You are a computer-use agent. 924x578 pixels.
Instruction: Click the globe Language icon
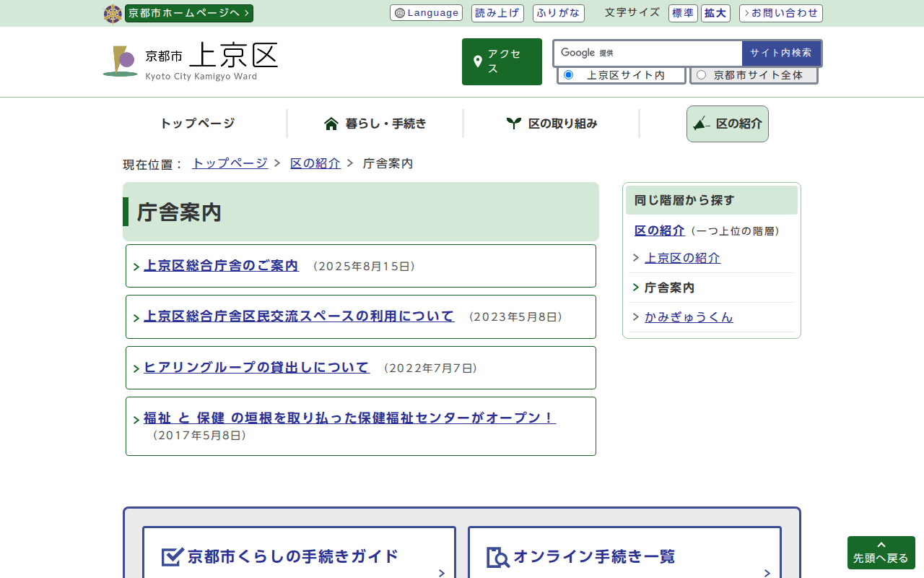[x=400, y=13]
